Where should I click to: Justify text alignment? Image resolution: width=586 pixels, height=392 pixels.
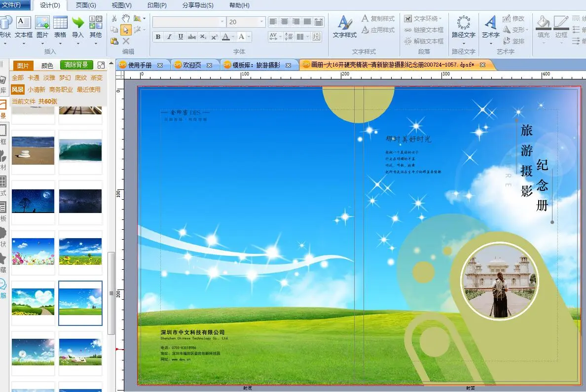coord(307,22)
